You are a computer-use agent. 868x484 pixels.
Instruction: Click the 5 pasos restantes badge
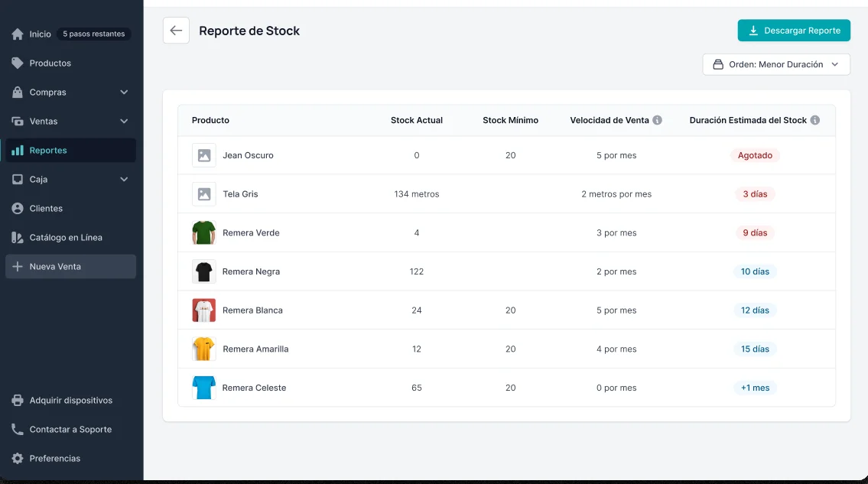(93, 34)
